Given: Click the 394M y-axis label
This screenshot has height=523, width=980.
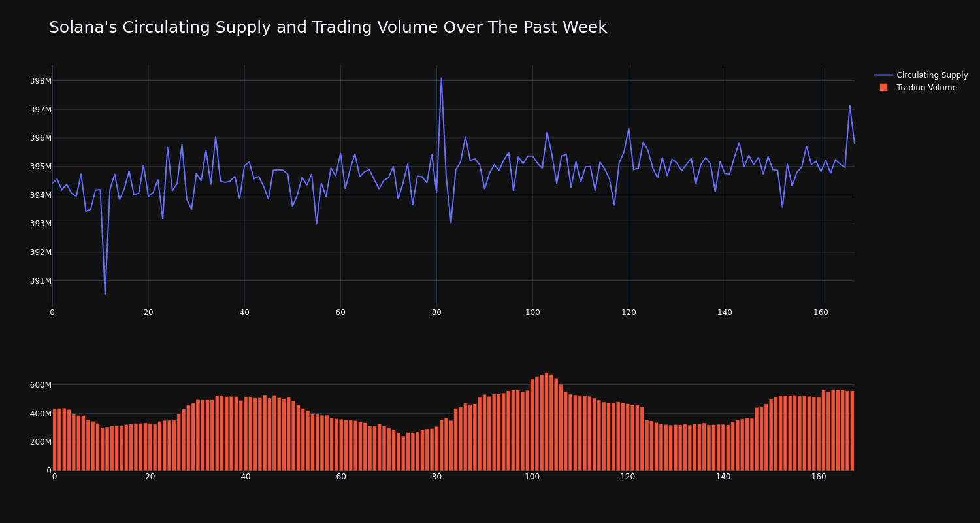Looking at the screenshot, I should [41, 195].
